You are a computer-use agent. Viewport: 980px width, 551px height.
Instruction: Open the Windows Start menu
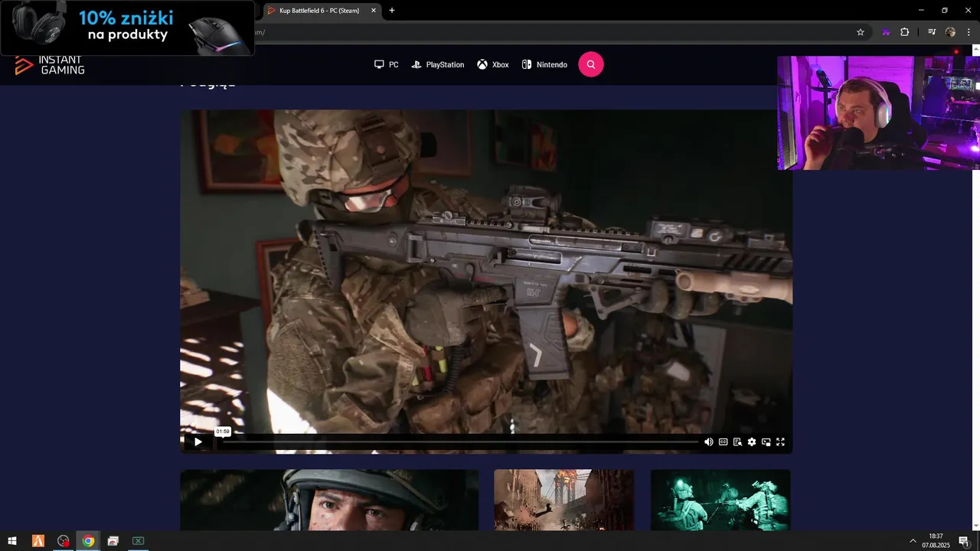[12, 541]
